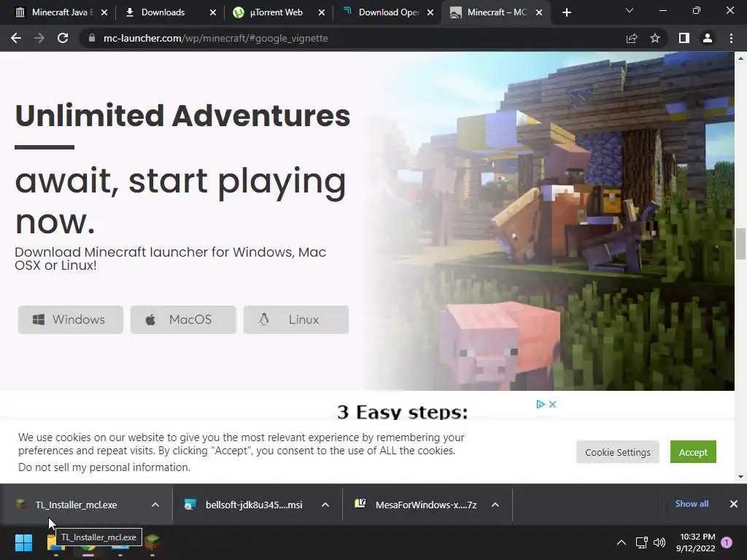Open the Minecraft block taskbar icon
This screenshot has width=747, height=560.
(152, 542)
